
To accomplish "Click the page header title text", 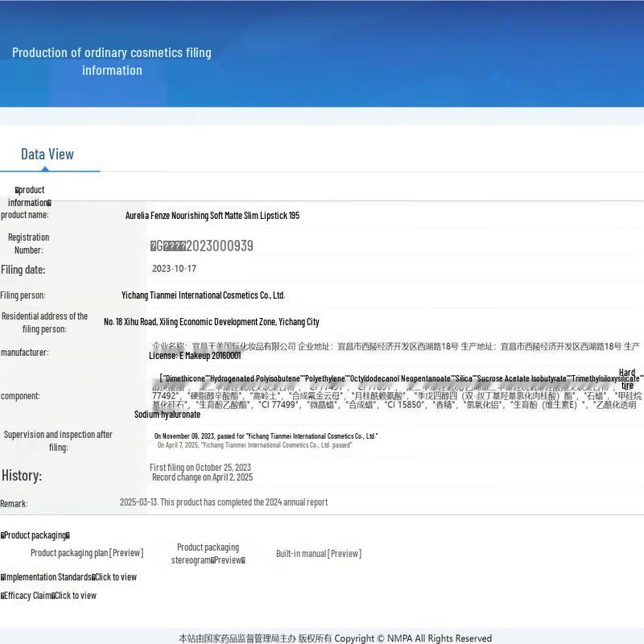I will [112, 61].
